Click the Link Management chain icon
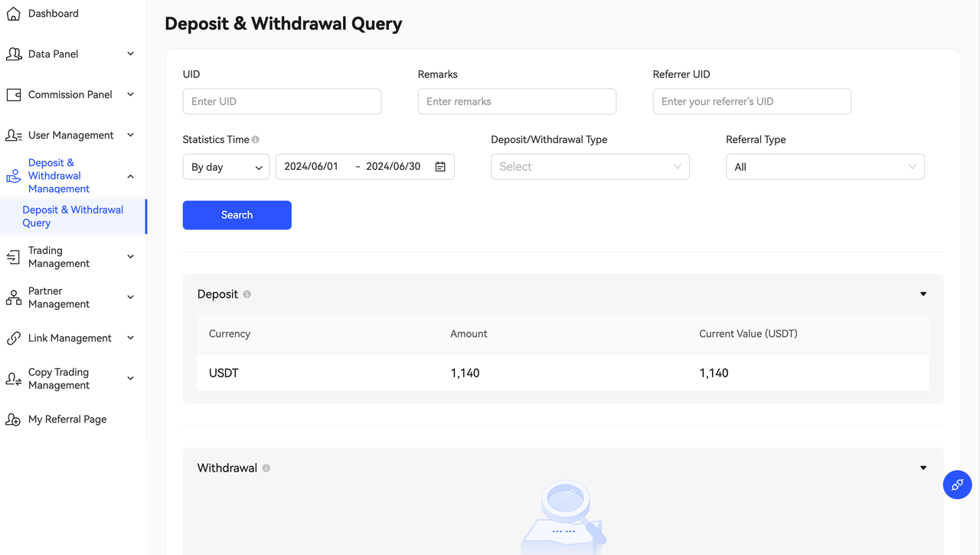980x555 pixels. [x=14, y=338]
